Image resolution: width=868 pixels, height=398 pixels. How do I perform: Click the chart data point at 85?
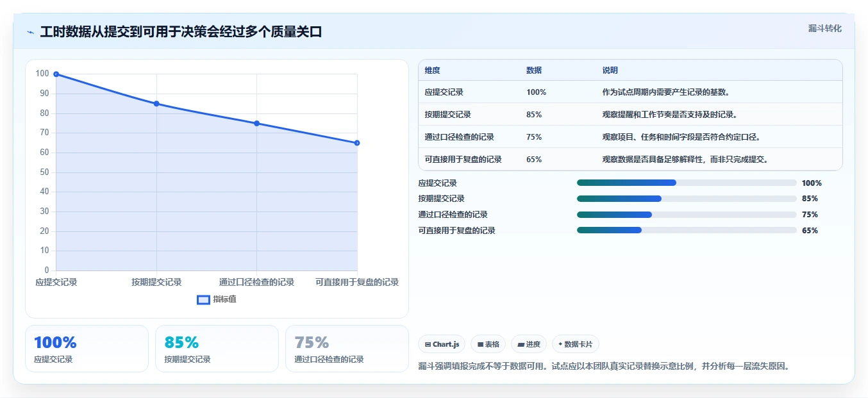(156, 104)
